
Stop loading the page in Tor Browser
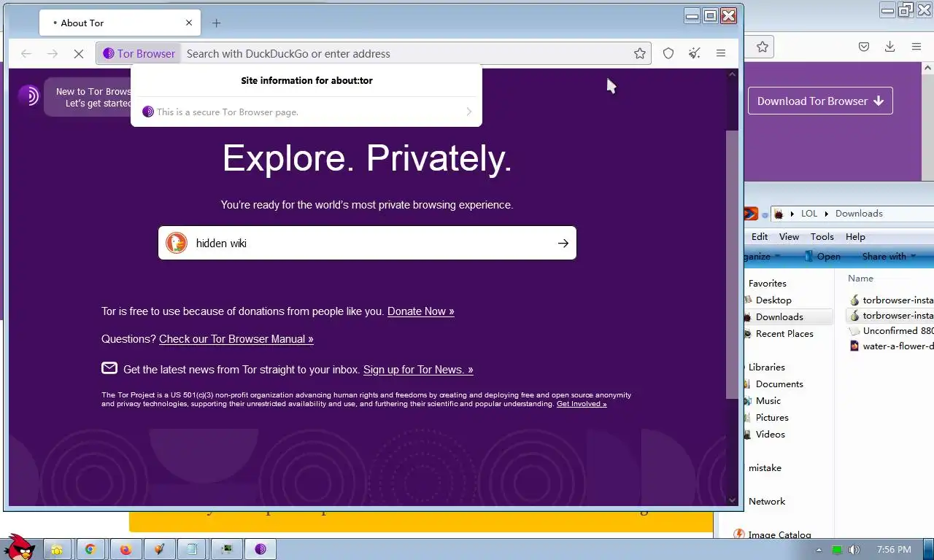coord(79,53)
